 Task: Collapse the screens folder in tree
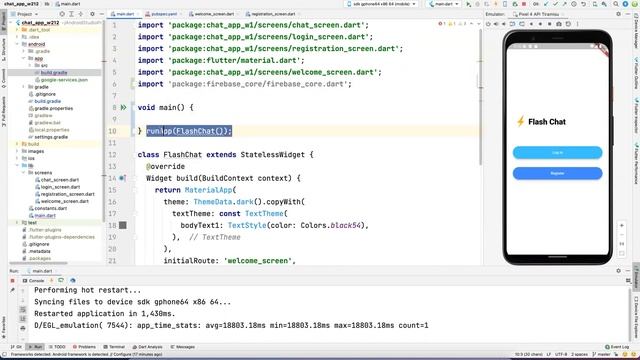24,173
